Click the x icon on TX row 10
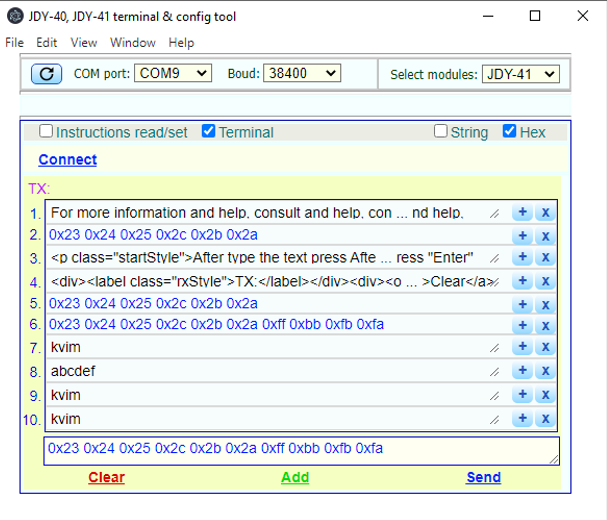This screenshot has height=520, width=607. [545, 419]
